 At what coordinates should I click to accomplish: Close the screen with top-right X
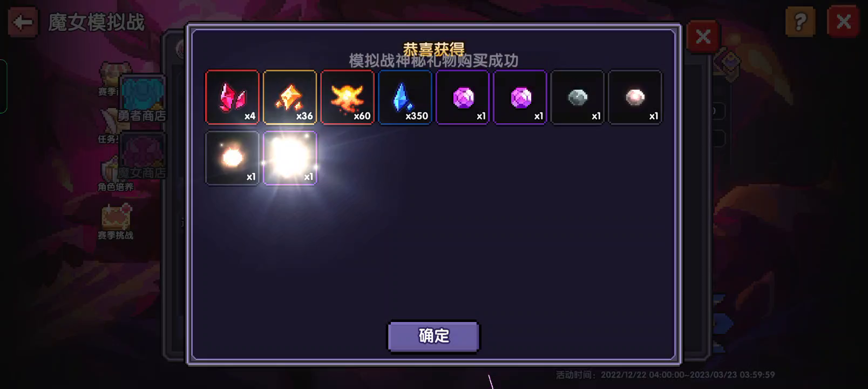(x=843, y=22)
